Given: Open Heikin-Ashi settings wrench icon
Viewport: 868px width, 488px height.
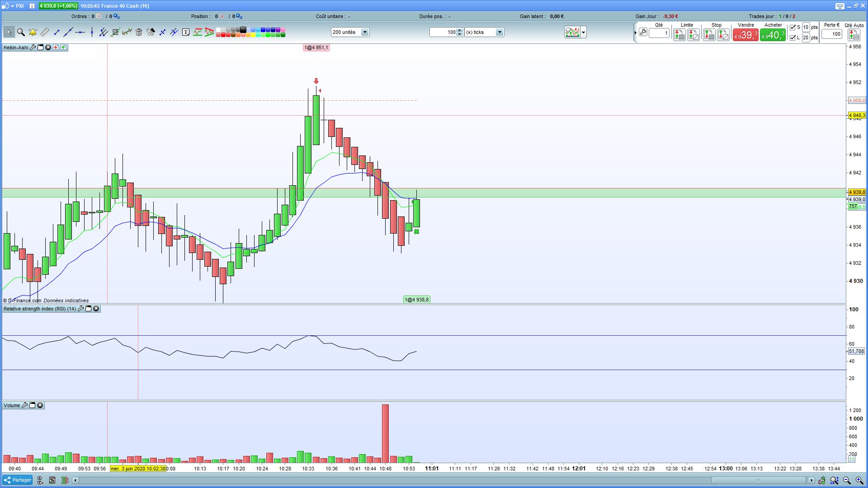Looking at the screenshot, I should 33,47.
